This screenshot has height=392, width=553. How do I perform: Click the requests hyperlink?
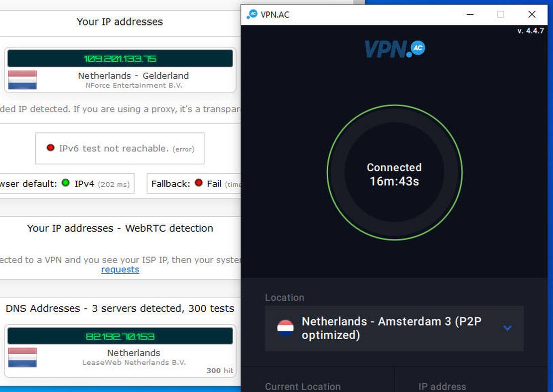(120, 269)
